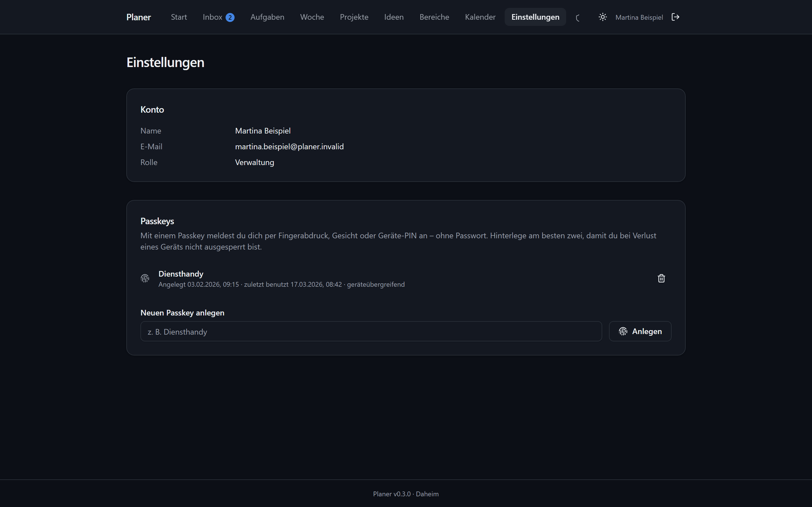Delete the Diensthandy passkey with trash icon
812x507 pixels.
[661, 278]
